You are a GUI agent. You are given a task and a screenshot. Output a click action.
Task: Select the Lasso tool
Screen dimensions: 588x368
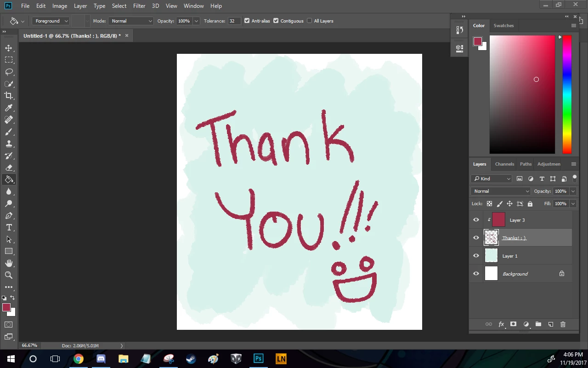(9, 72)
